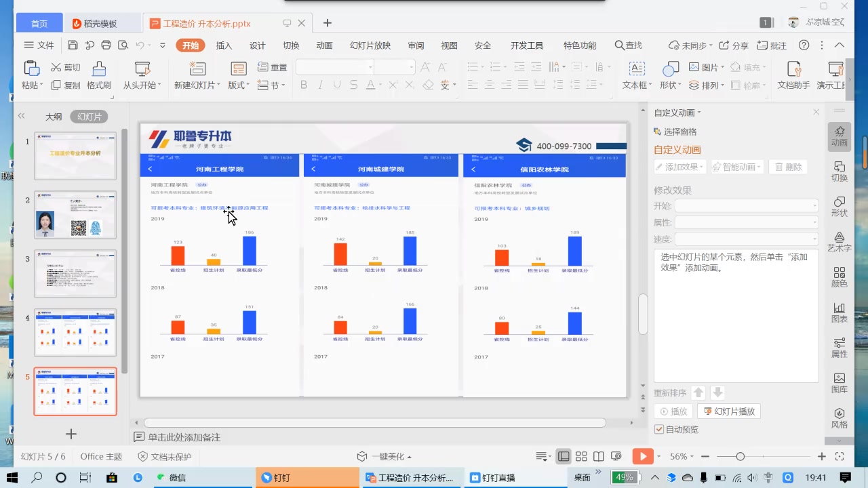The image size is (868, 488).
Task: Open the 设计 ribbon tab
Action: 258,45
